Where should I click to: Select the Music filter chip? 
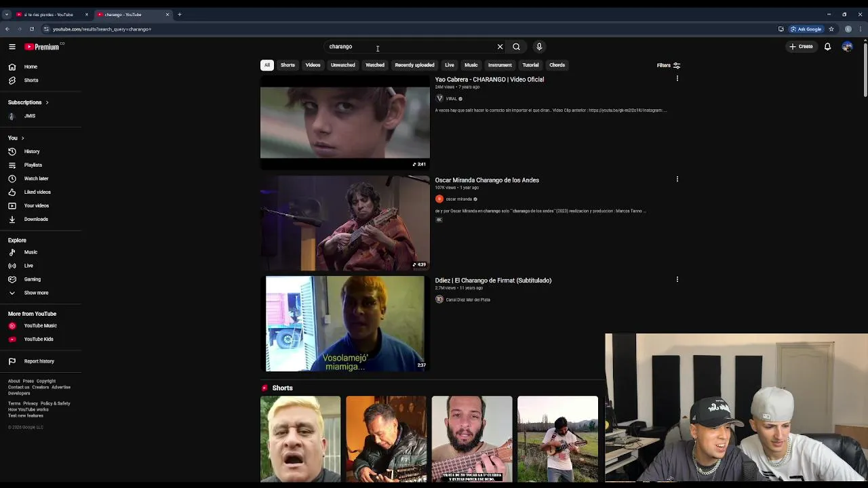[471, 65]
